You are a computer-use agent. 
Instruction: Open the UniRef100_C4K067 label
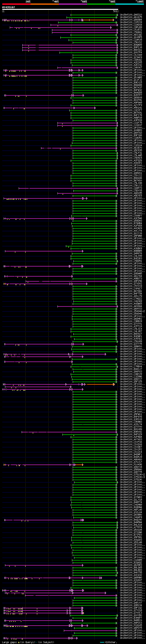tap(131, 67)
